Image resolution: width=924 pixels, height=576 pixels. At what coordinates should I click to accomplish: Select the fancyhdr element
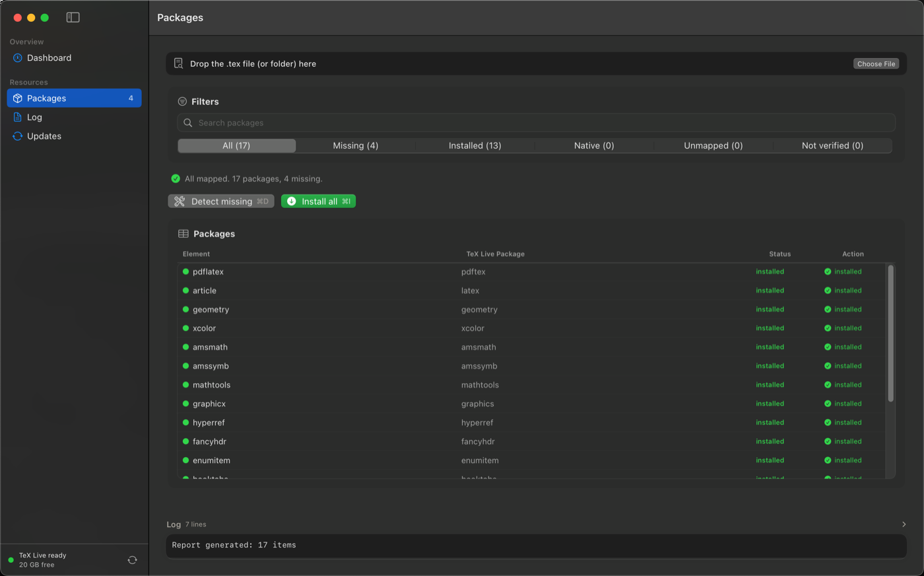click(209, 442)
